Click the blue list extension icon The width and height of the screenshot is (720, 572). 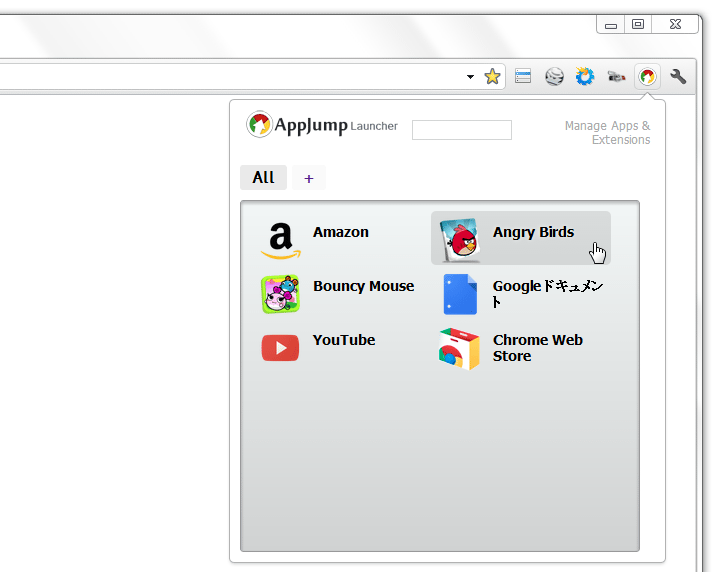click(523, 76)
